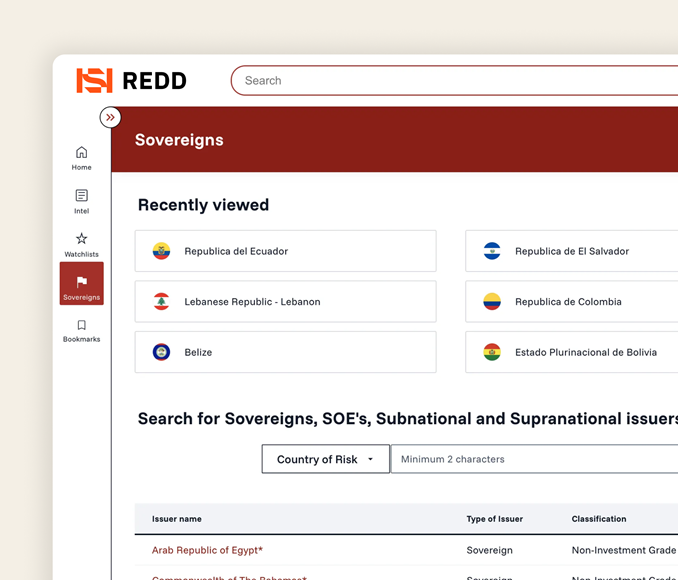The image size is (678, 580).
Task: Focus the top Search field
Action: click(x=454, y=80)
